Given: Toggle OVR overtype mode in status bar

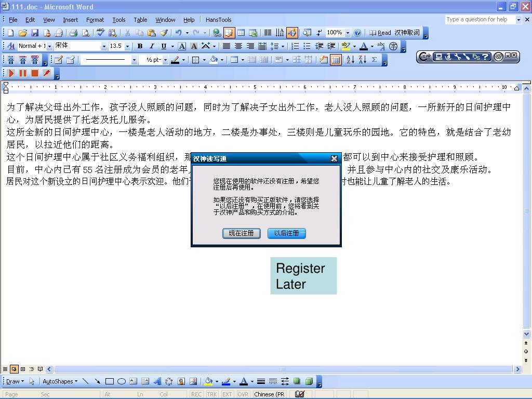Looking at the screenshot, I should 243,394.
